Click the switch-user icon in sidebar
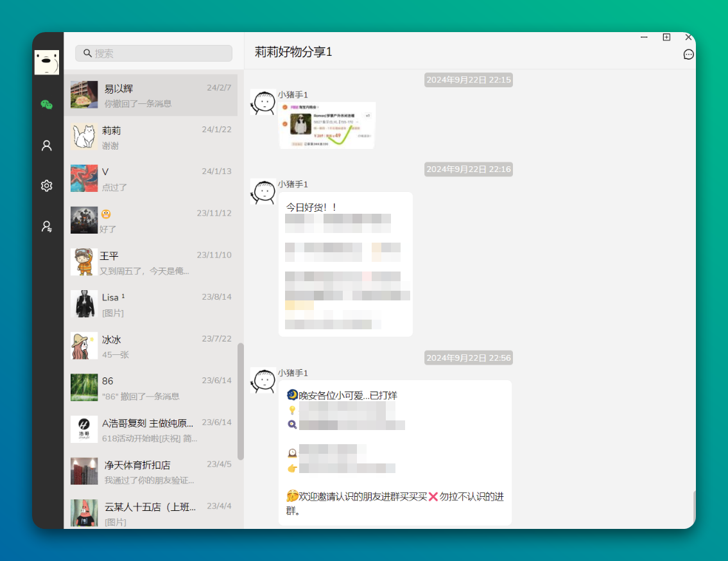The height and width of the screenshot is (561, 728). click(46, 226)
